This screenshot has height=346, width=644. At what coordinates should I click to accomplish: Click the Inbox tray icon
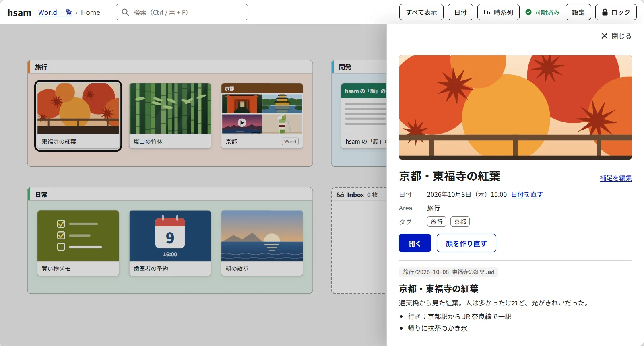[x=340, y=195]
